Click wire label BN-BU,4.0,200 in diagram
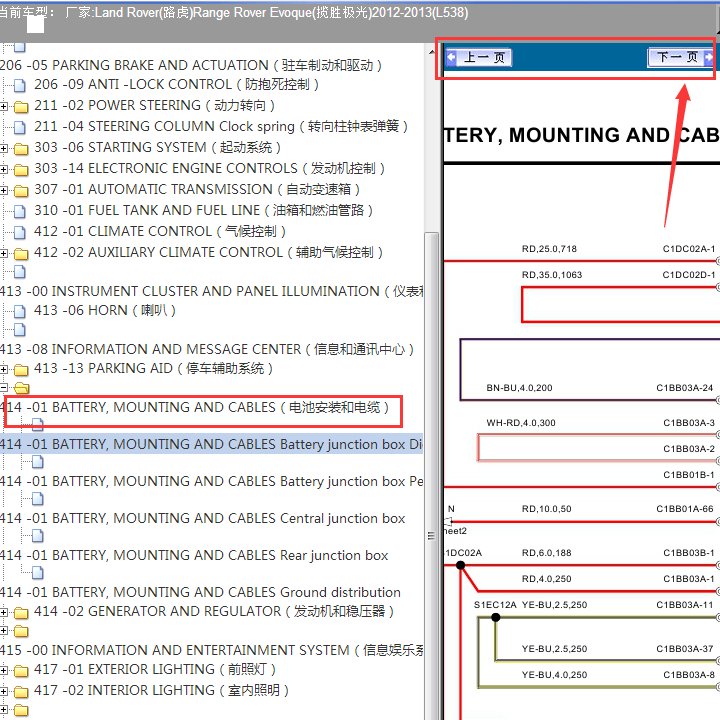The height and width of the screenshot is (720, 720). click(519, 388)
